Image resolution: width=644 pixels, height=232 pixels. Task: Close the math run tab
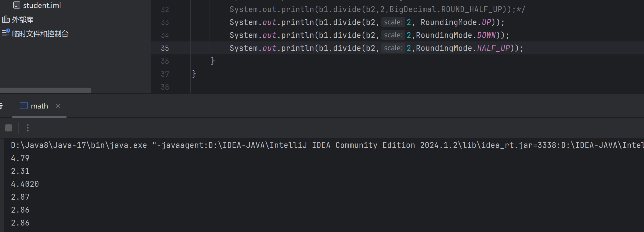coord(58,106)
